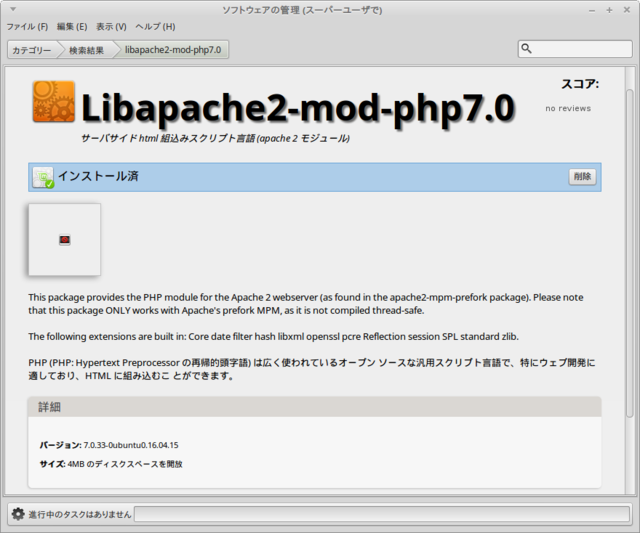640x533 pixels.
Task: Select libapache2-mod-php7.0 breadcrumb
Action: point(173,50)
